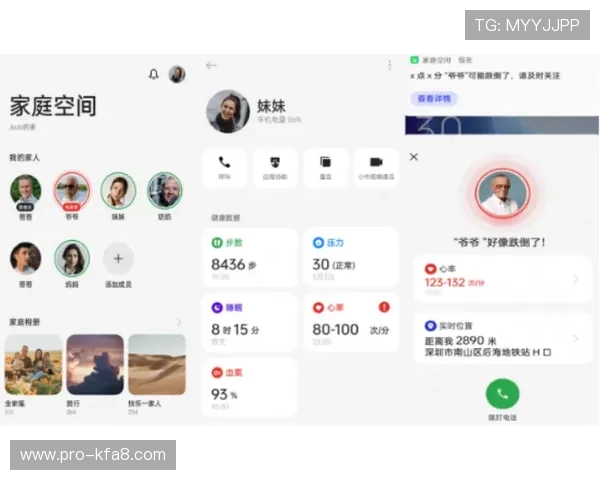Expand the 心率 123-132 card chevron
This screenshot has height=480, width=600.
tap(576, 279)
